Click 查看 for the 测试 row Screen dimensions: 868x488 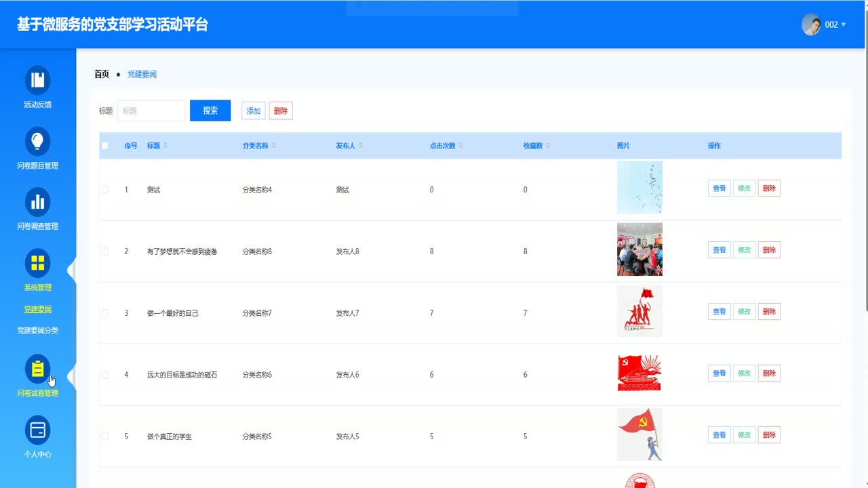tap(719, 188)
